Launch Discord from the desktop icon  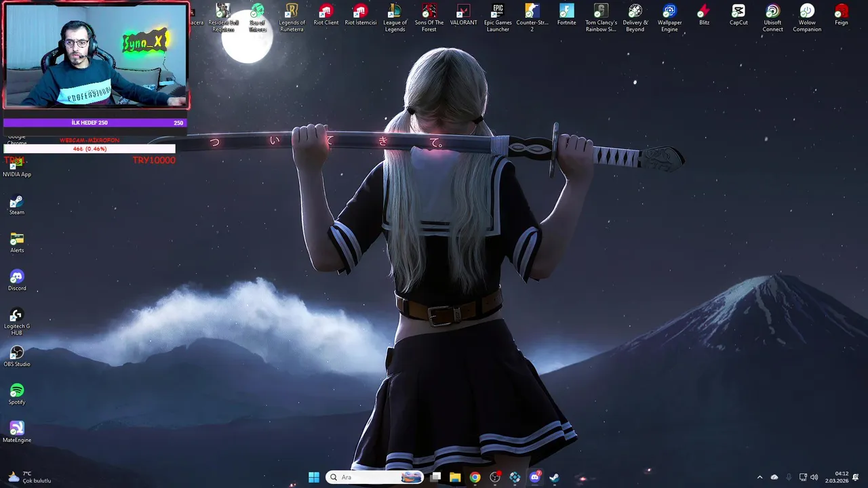(17, 281)
